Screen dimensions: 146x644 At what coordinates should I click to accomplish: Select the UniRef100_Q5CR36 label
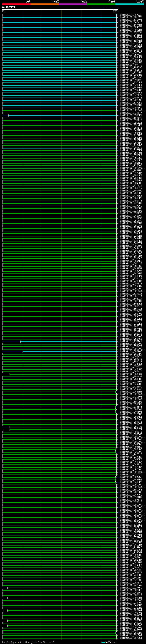click(131, 427)
